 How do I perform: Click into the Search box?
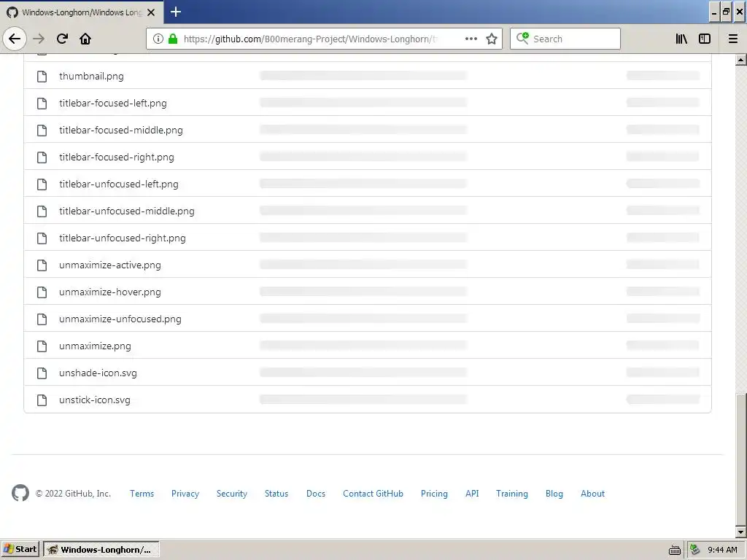tap(565, 39)
